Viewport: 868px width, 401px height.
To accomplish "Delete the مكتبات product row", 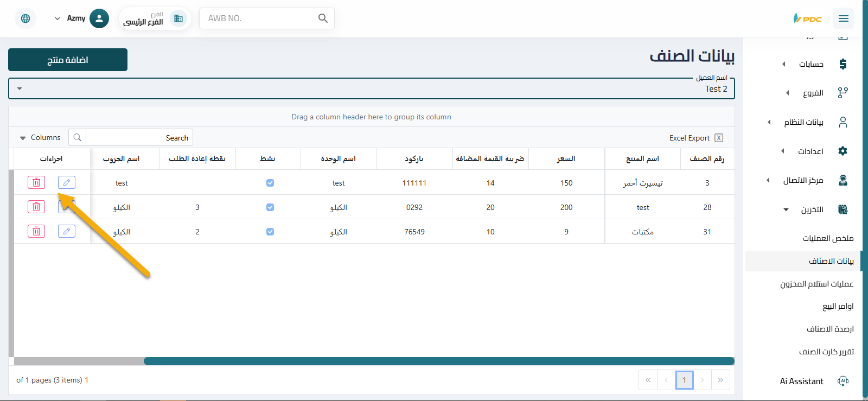I will click(x=36, y=231).
